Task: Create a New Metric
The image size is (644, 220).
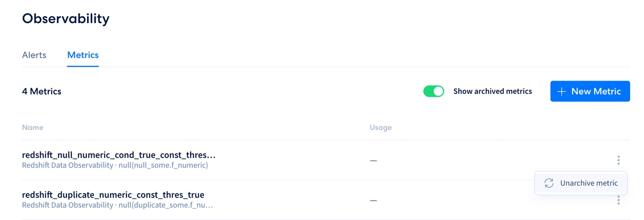Action: coord(590,91)
